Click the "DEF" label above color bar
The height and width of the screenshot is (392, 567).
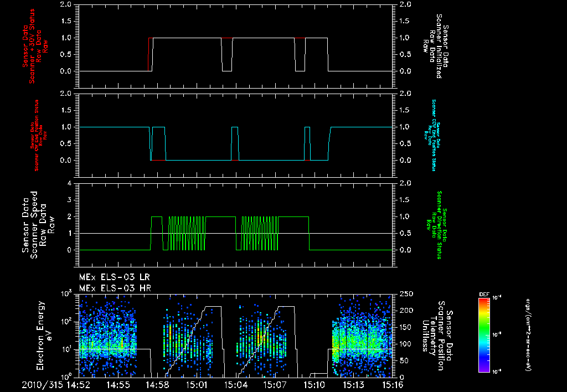click(x=484, y=295)
